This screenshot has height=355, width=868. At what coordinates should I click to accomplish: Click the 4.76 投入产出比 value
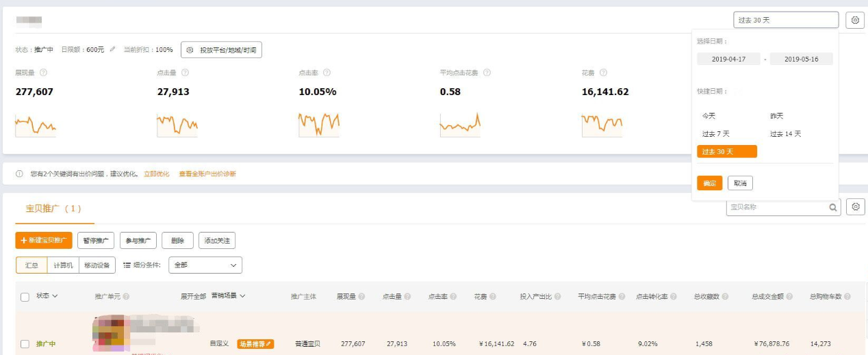pyautogui.click(x=531, y=343)
